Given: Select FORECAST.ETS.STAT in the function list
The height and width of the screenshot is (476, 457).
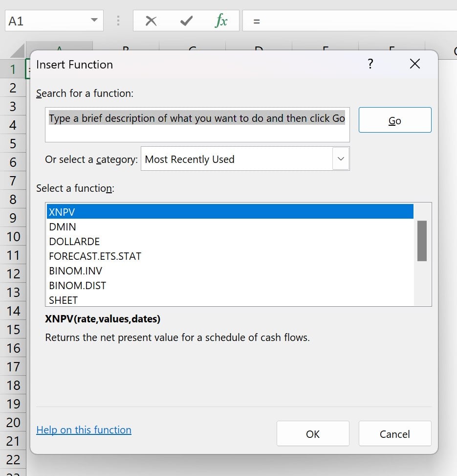Looking at the screenshot, I should [230, 256].
